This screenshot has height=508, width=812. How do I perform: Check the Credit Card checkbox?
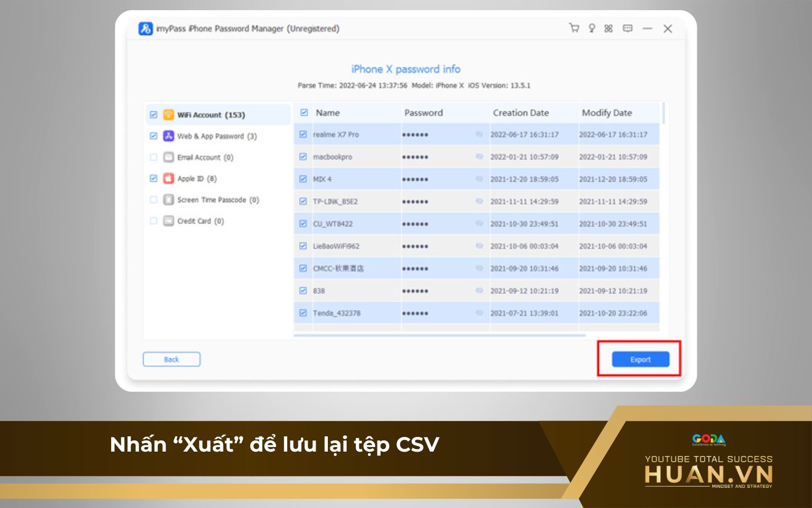point(153,221)
